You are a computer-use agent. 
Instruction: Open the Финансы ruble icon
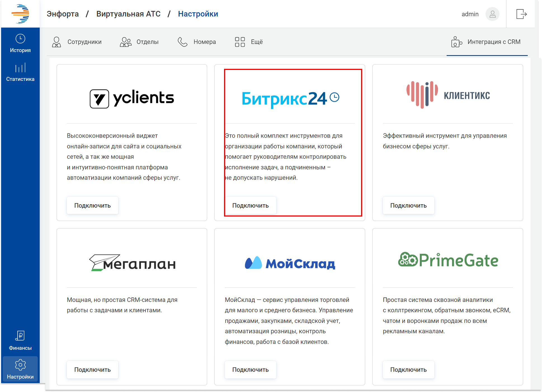pyautogui.click(x=20, y=335)
